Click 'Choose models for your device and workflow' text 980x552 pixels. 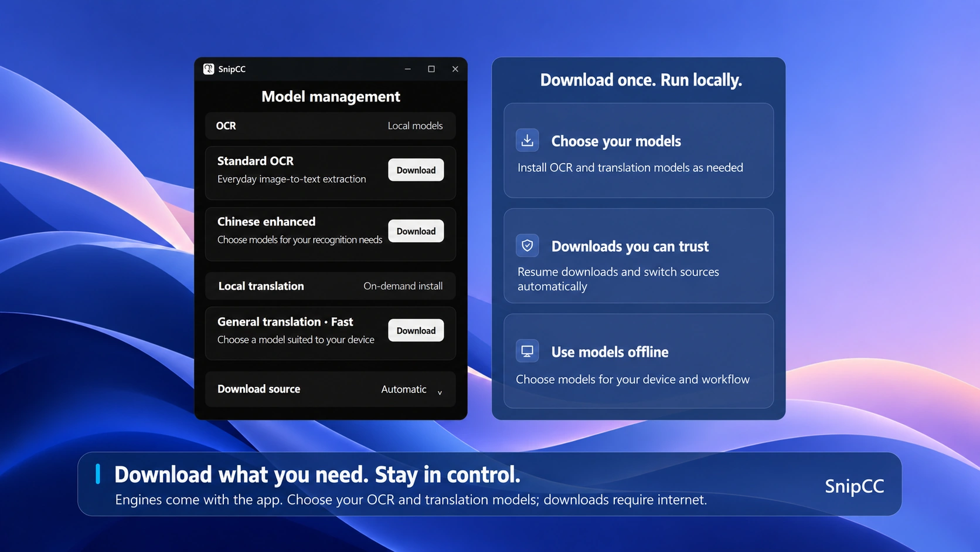[x=632, y=380]
